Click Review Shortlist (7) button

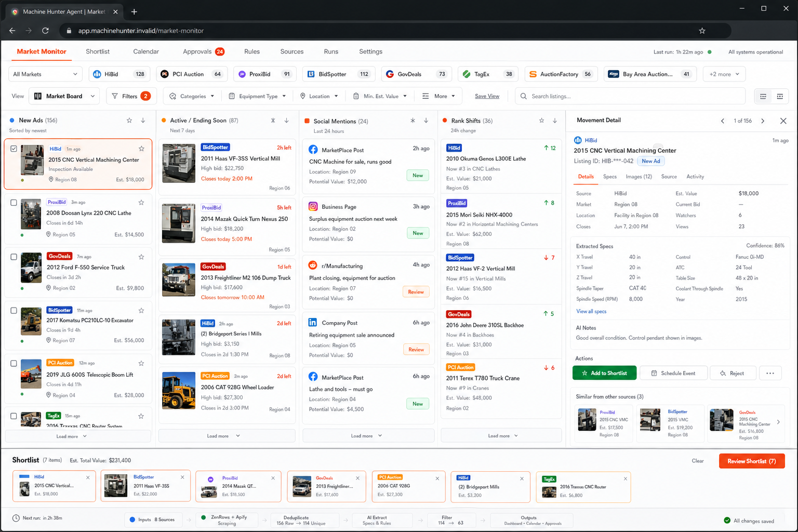752,461
